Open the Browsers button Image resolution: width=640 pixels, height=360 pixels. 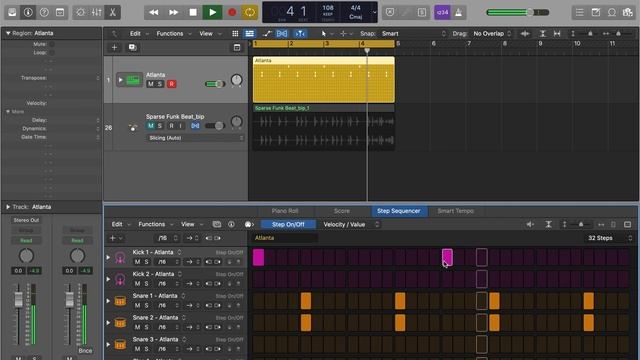pyautogui.click(x=628, y=12)
